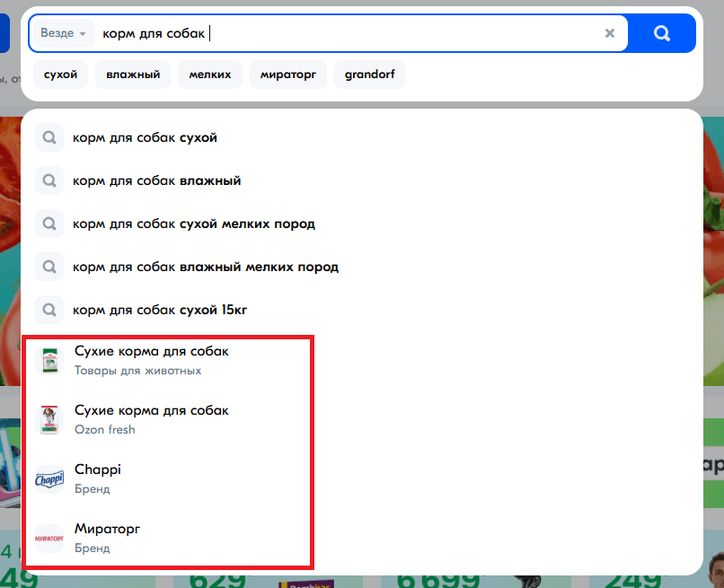The image size is (724, 588).
Task: Clear the search field with the X icon
Action: pos(610,33)
